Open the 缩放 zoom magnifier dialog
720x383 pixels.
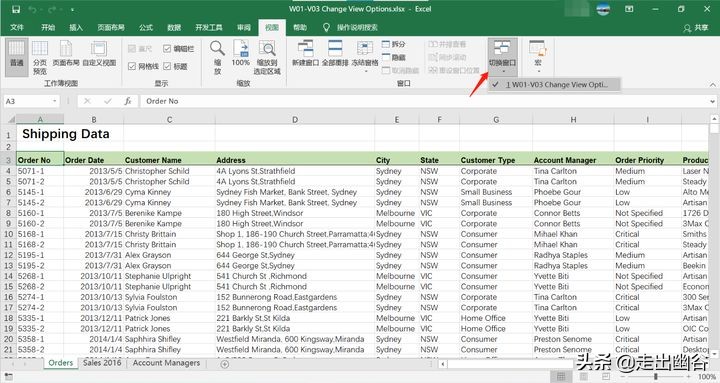click(217, 57)
